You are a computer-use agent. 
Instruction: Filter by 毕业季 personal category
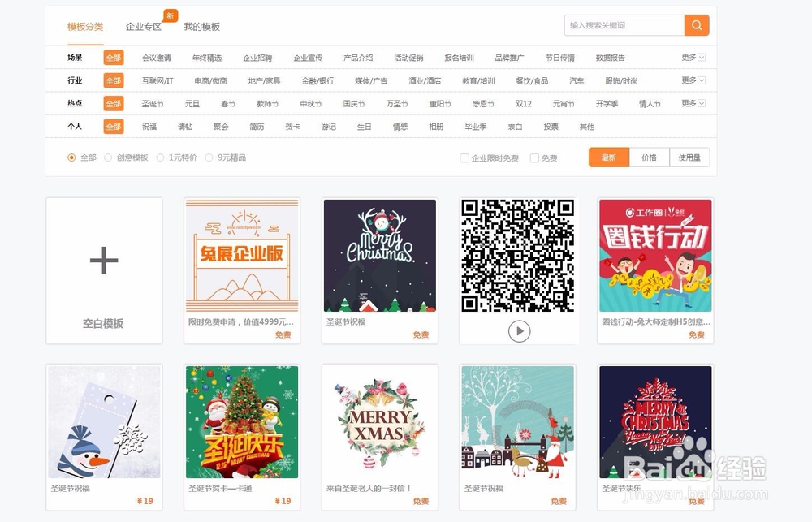pyautogui.click(x=475, y=127)
